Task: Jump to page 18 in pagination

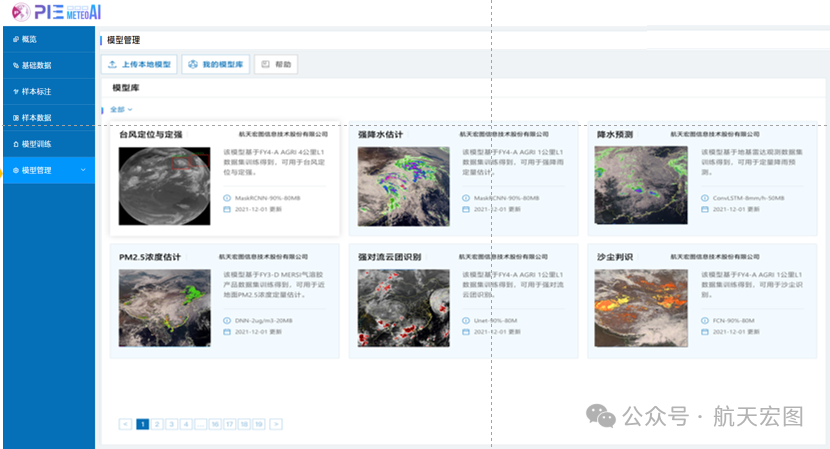Action: (x=244, y=424)
